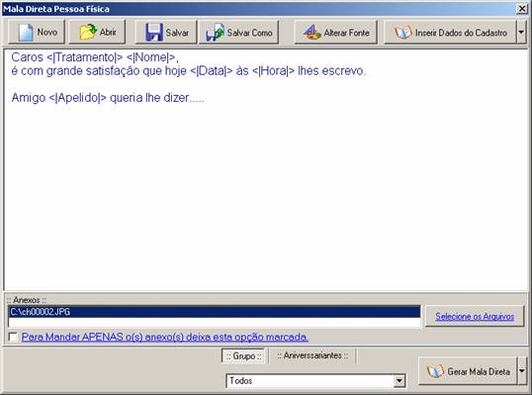Expand arrow beside Inserir Dados do Cadastro
Screen dimensions: 532x395
(521, 32)
